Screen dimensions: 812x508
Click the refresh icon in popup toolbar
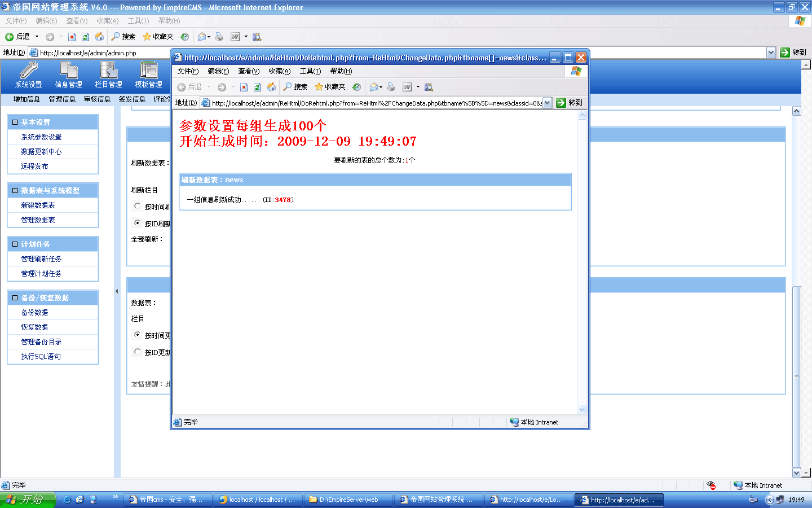257,87
